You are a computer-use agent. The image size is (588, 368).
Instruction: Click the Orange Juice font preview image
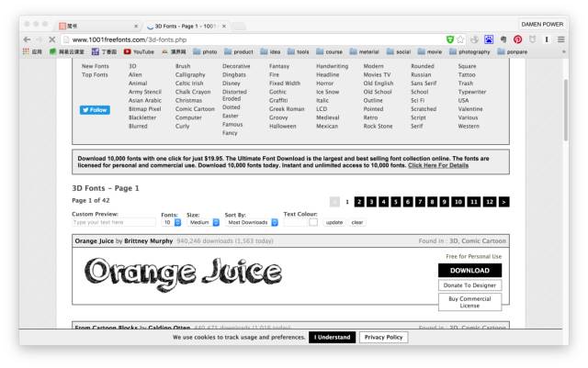click(x=184, y=275)
